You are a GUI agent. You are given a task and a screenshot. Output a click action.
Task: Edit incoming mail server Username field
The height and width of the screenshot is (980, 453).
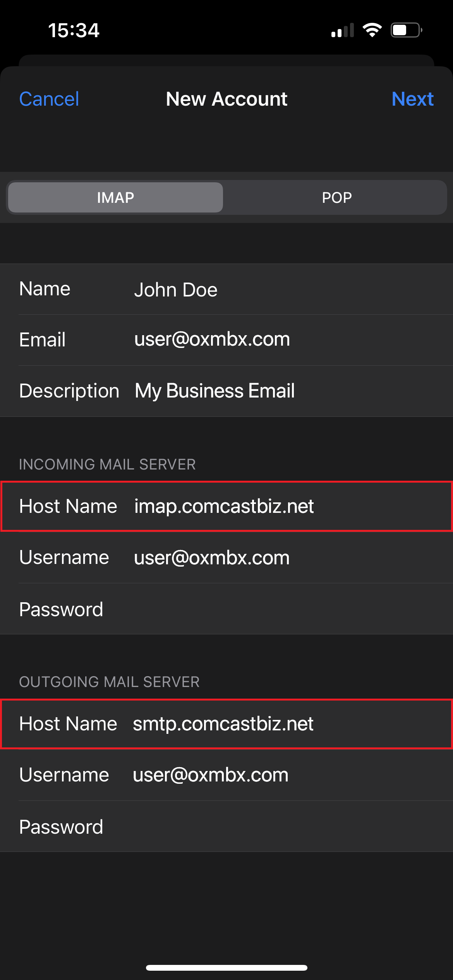pos(226,557)
